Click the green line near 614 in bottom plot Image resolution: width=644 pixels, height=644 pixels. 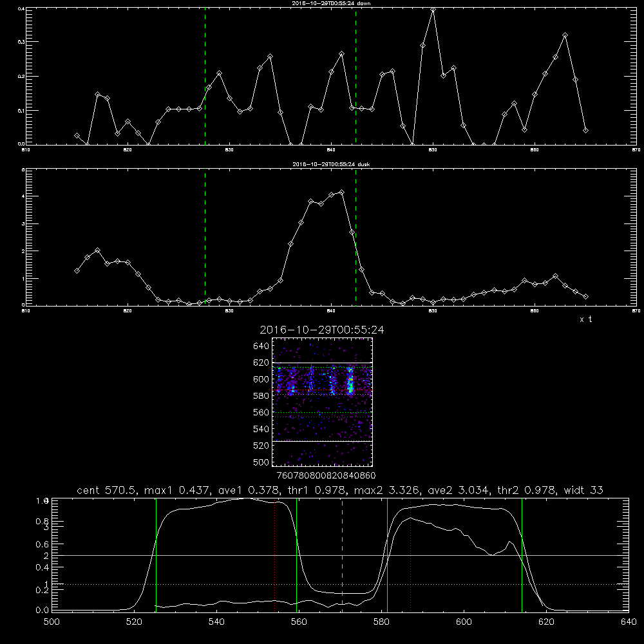coord(522,555)
